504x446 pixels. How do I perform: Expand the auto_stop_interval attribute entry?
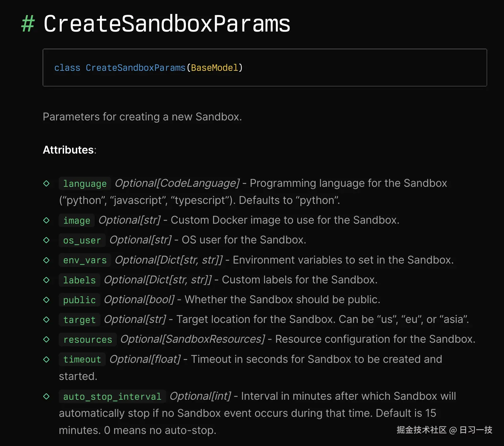click(x=112, y=396)
